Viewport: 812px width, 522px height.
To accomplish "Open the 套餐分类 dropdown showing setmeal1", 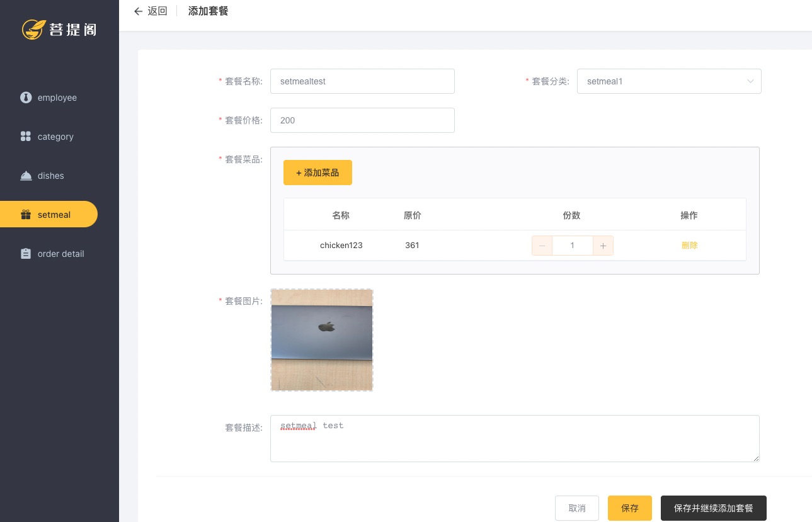I will [x=669, y=81].
